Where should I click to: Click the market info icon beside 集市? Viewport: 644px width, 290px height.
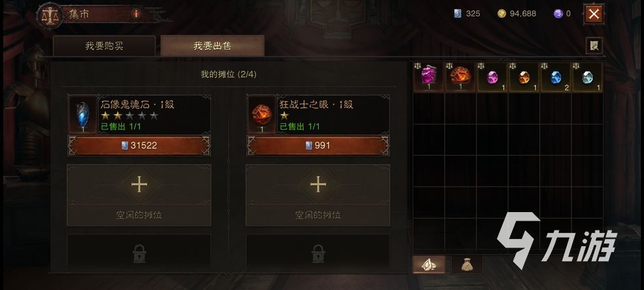pyautogui.click(x=136, y=14)
